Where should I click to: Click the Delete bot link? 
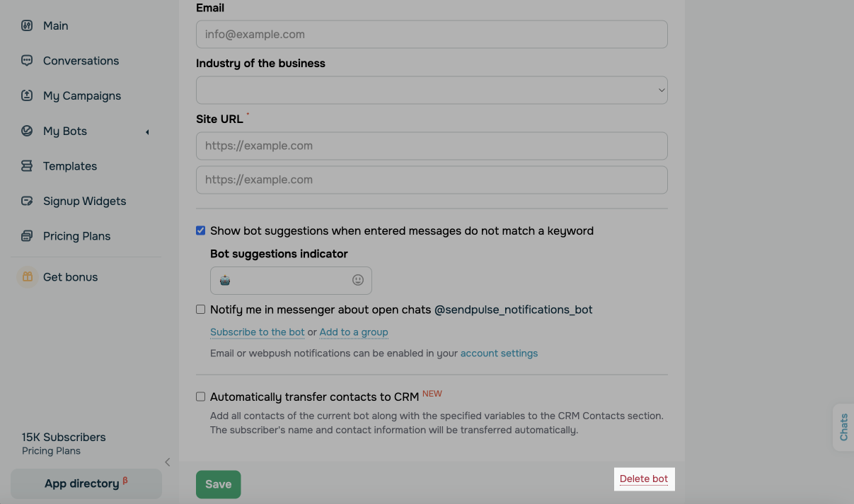pyautogui.click(x=644, y=479)
